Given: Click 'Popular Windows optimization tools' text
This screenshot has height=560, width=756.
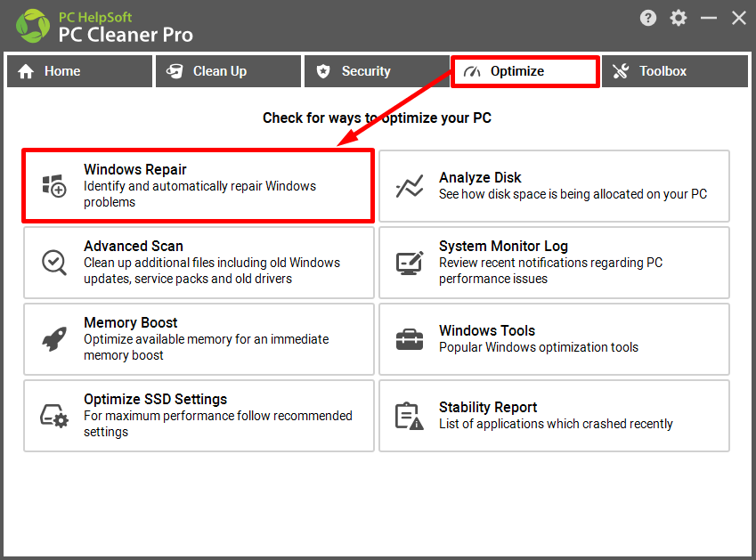Looking at the screenshot, I should pos(539,347).
